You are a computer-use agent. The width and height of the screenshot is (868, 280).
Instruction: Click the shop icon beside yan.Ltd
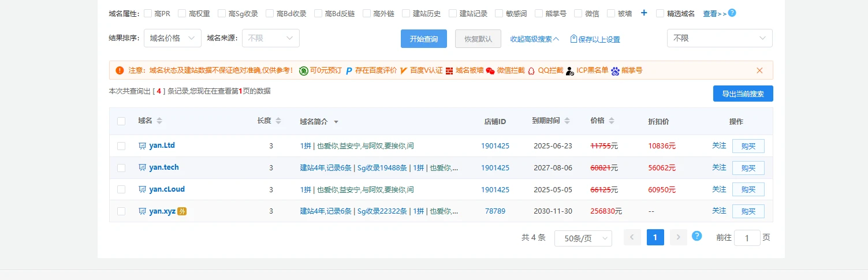(x=142, y=146)
